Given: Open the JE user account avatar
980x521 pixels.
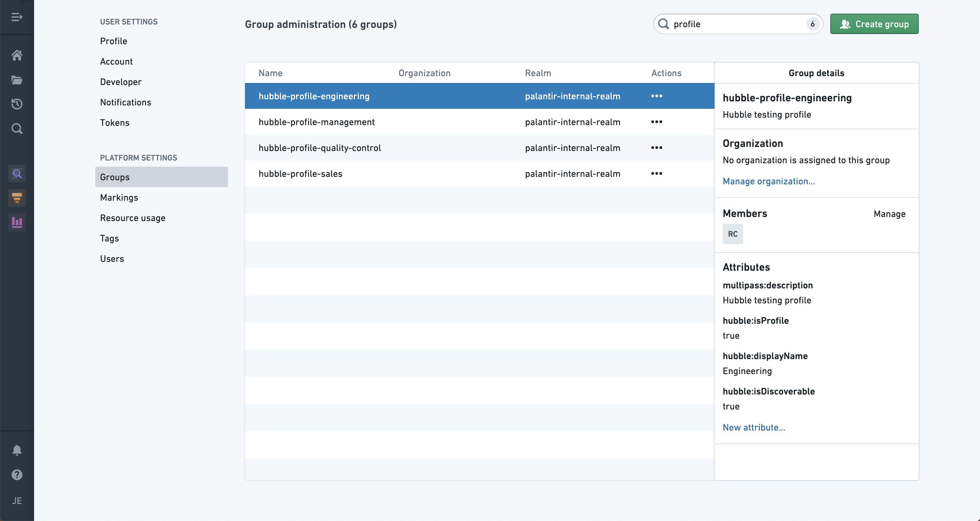Looking at the screenshot, I should (17, 501).
